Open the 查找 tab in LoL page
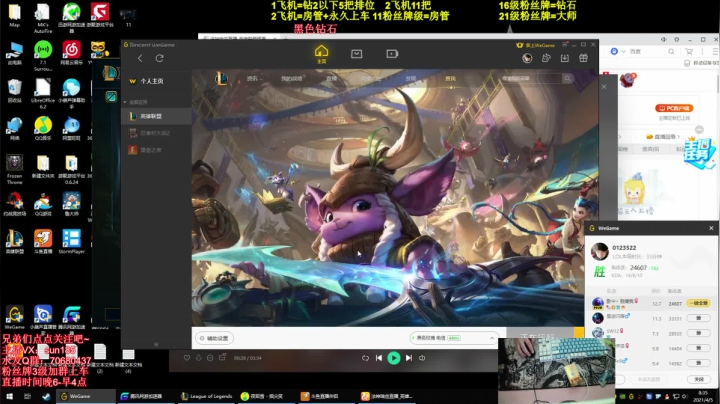720x404 pixels. (x=450, y=79)
